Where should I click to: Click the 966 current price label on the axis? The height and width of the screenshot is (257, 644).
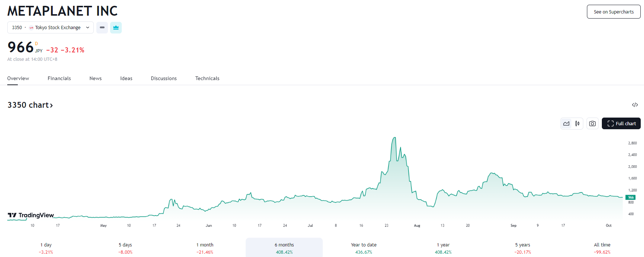tap(631, 197)
